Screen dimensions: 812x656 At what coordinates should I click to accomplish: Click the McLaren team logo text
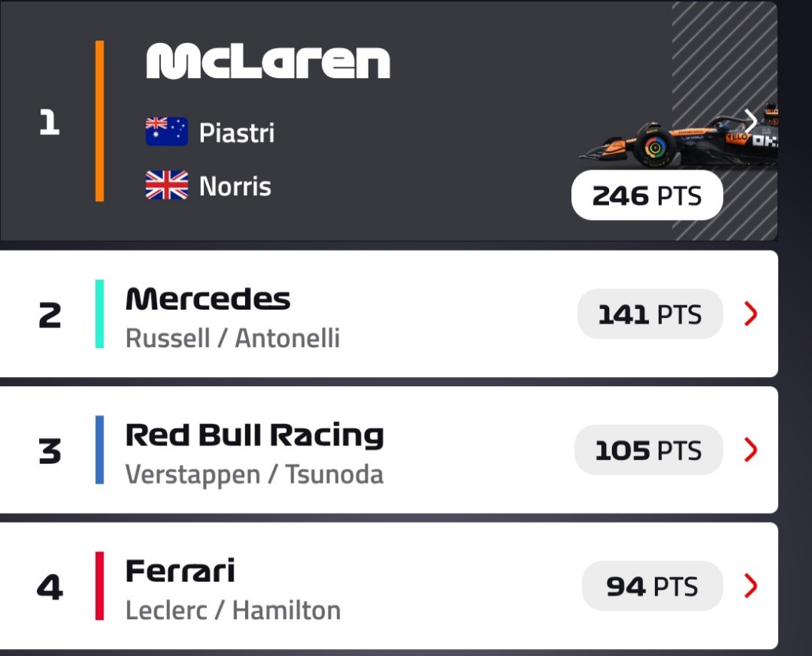[x=268, y=61]
